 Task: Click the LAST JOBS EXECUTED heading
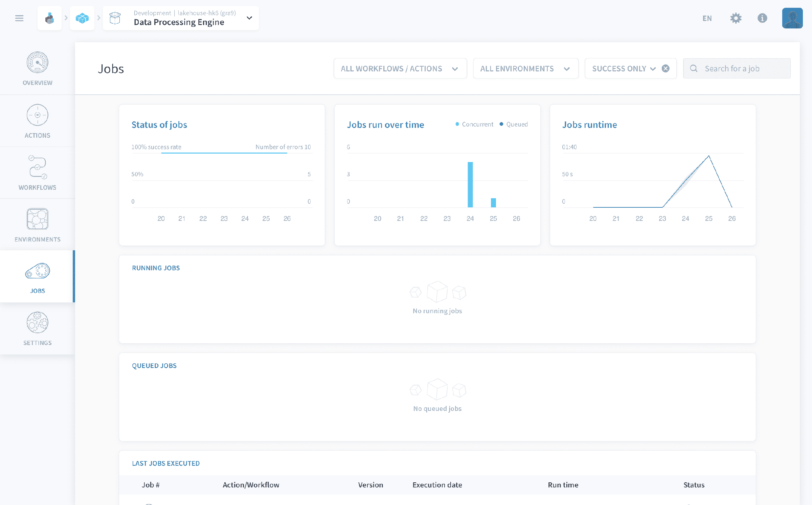166,463
